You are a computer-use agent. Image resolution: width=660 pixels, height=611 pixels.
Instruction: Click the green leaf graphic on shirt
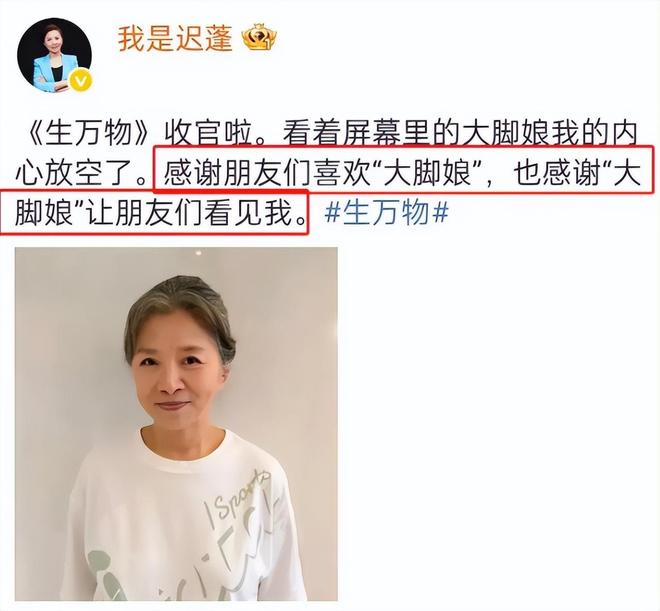tap(101, 574)
